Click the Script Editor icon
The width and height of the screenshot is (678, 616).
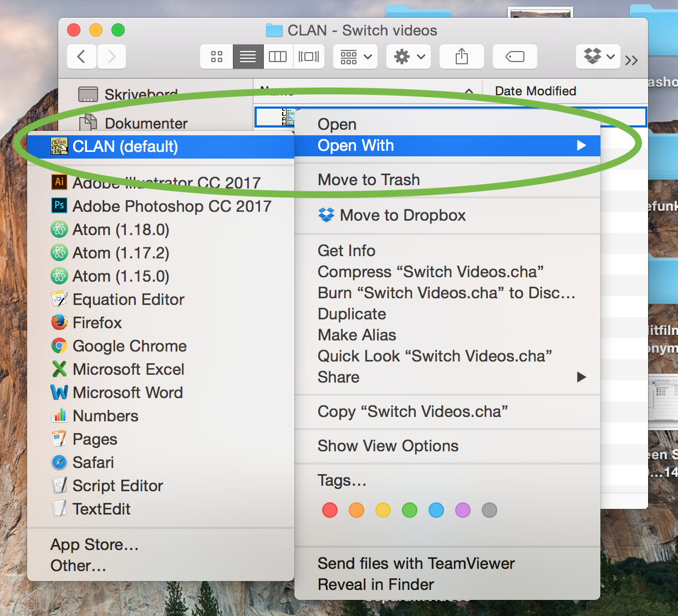pyautogui.click(x=59, y=485)
